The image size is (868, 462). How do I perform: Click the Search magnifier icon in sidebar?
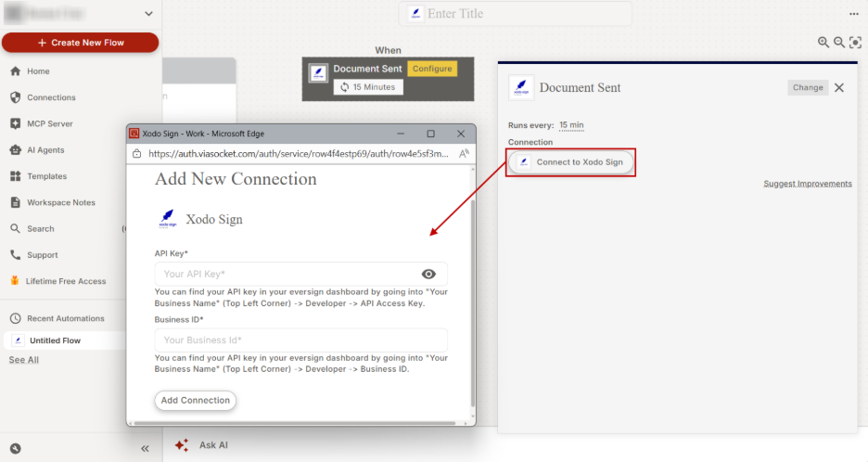[16, 229]
